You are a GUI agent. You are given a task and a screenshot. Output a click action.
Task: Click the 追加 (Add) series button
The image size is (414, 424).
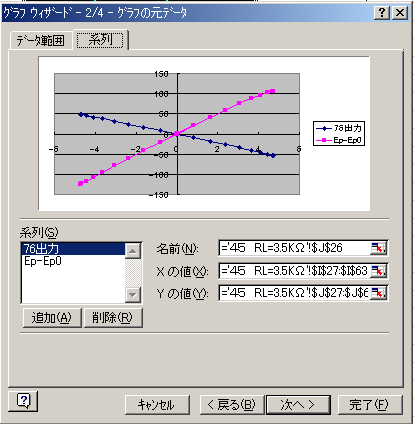(x=52, y=318)
